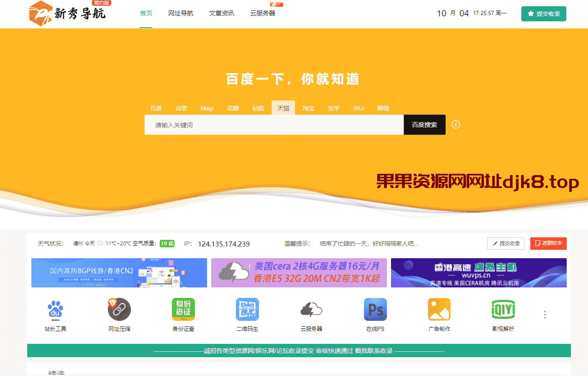Switch to the 知乎 search option
Screen dimensions: 588x376
pyautogui.click(x=333, y=108)
